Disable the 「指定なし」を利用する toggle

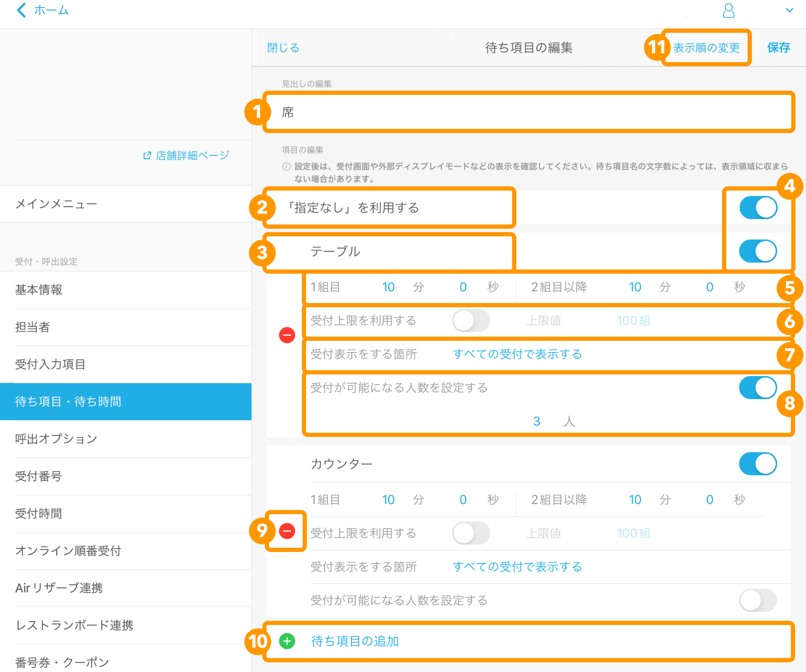(758, 207)
